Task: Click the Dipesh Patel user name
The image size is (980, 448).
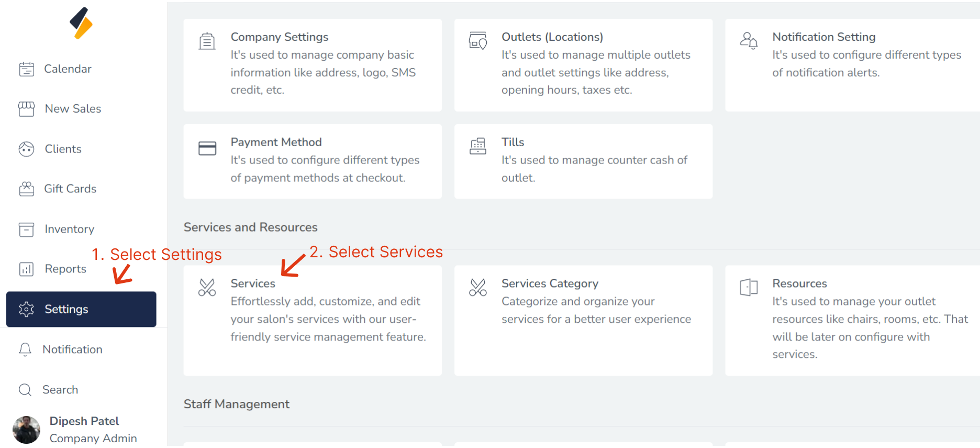Action: tap(84, 421)
